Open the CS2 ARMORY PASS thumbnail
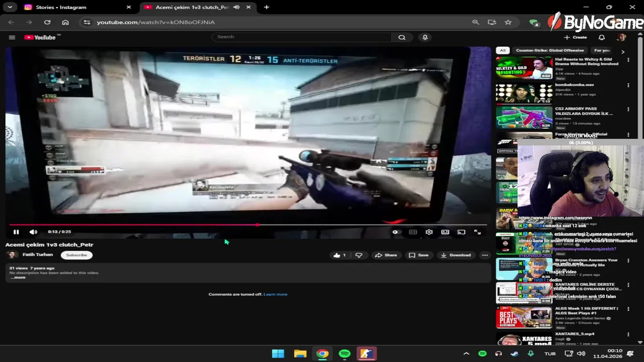The height and width of the screenshot is (362, 644). 524,118
